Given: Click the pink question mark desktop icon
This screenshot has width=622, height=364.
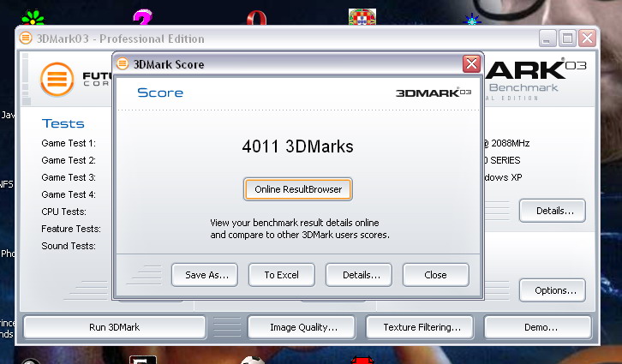Looking at the screenshot, I should pos(143,18).
